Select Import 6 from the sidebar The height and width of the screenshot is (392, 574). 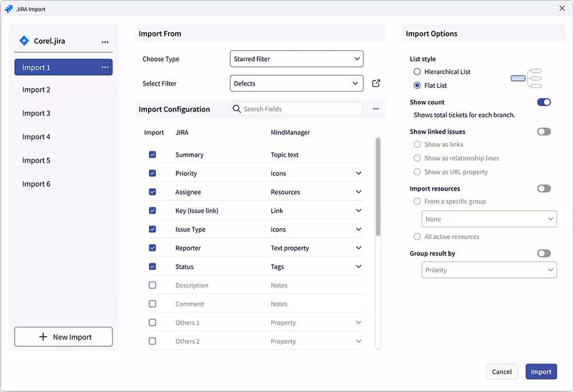pyautogui.click(x=36, y=184)
